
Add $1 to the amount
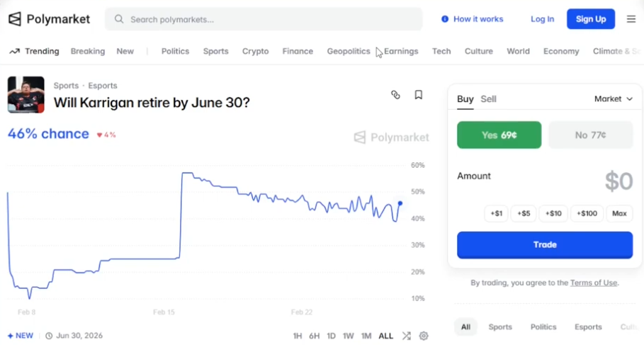point(496,213)
